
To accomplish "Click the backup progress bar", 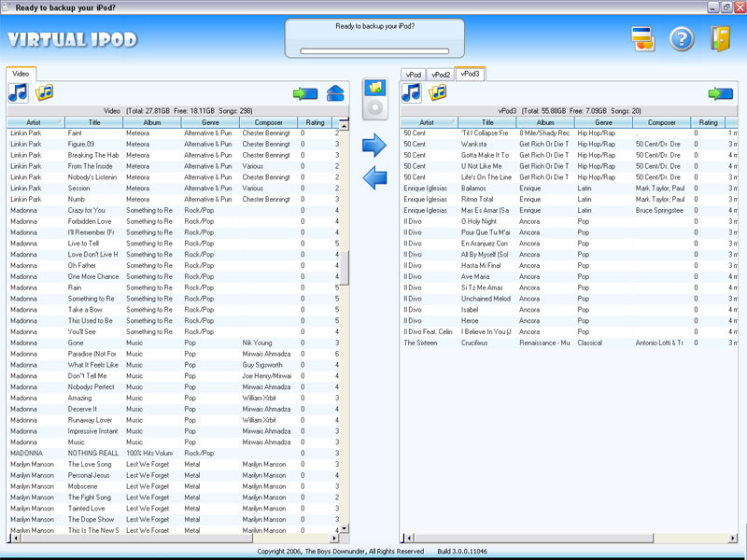I will pos(374,51).
